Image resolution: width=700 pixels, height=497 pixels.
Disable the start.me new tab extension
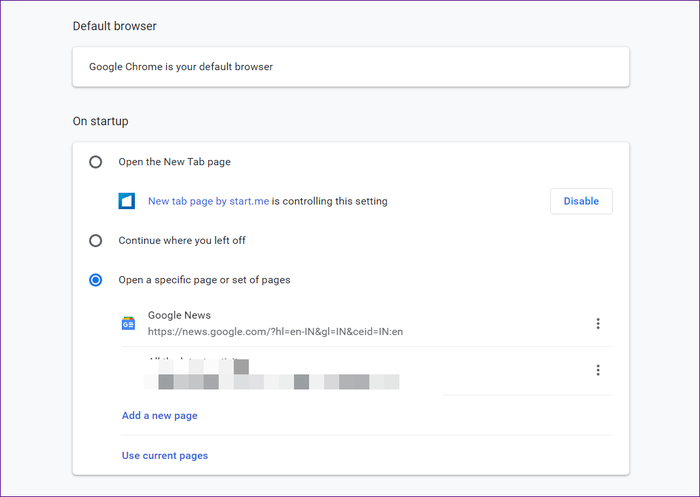coord(581,201)
